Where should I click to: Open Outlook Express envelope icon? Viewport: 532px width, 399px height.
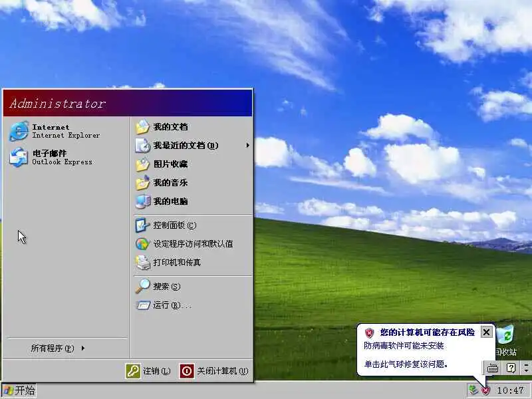pyautogui.click(x=19, y=158)
